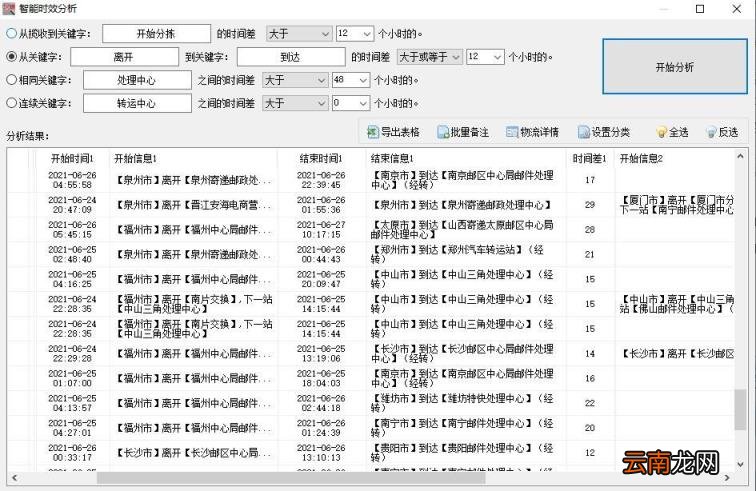Click the end time 2021-06-27 10:17:15
Viewport: 756px width, 491px height.
[x=321, y=230]
